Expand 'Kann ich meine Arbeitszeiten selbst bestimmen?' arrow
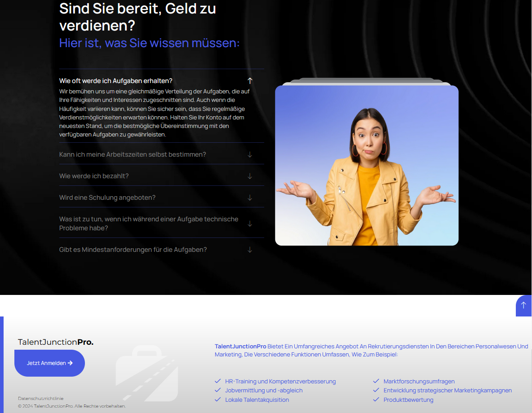 pos(250,154)
